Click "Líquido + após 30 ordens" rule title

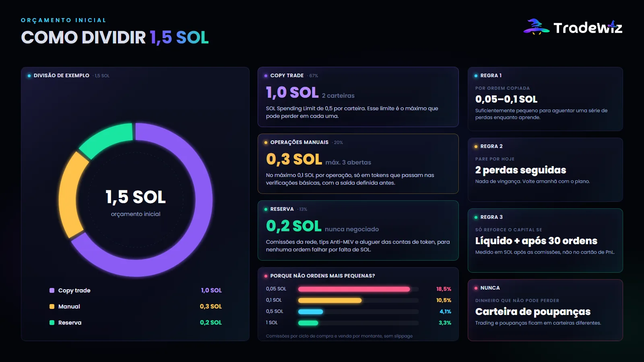pos(537,241)
